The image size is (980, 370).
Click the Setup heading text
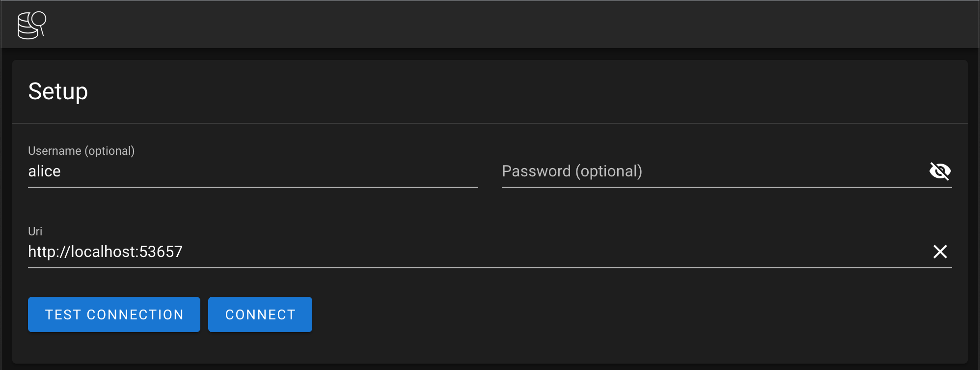point(58,91)
